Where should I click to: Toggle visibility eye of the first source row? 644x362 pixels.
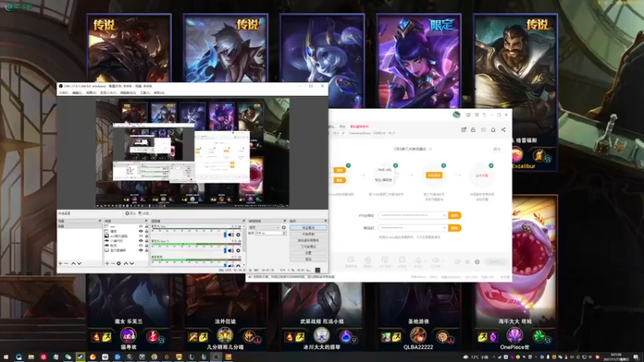141,227
